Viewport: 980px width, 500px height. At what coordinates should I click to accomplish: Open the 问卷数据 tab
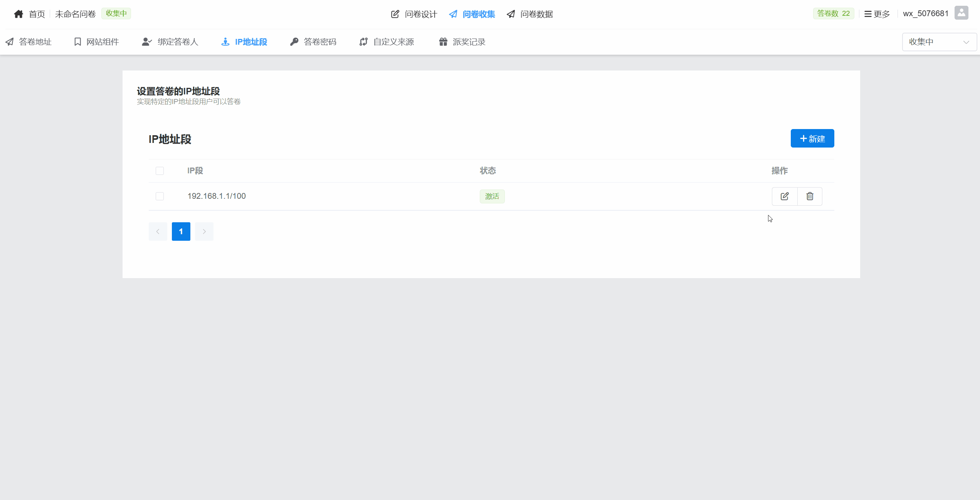pos(530,14)
